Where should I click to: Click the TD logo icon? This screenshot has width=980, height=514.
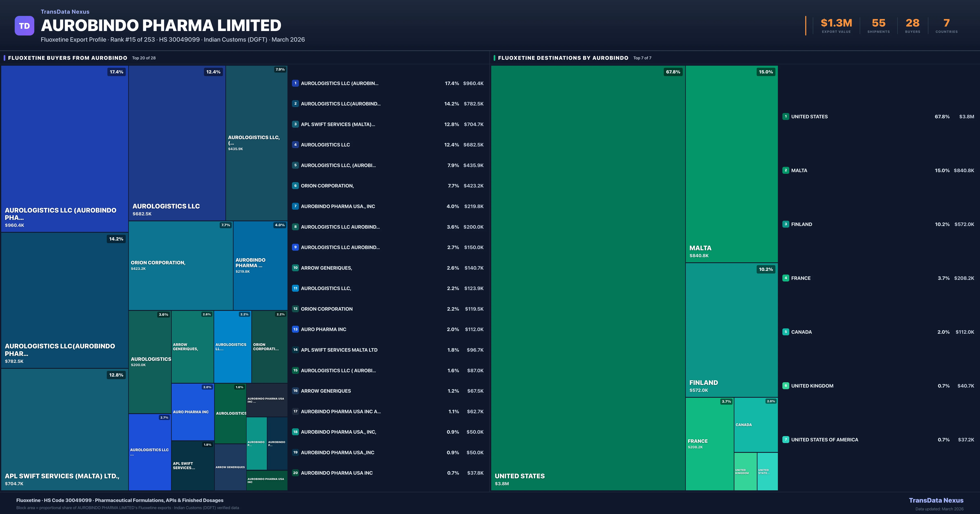(24, 26)
